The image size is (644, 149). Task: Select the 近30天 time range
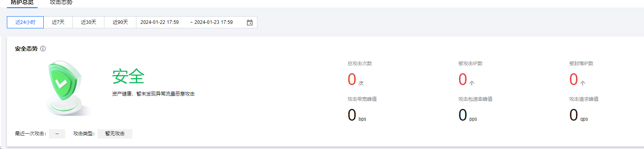coord(89,22)
